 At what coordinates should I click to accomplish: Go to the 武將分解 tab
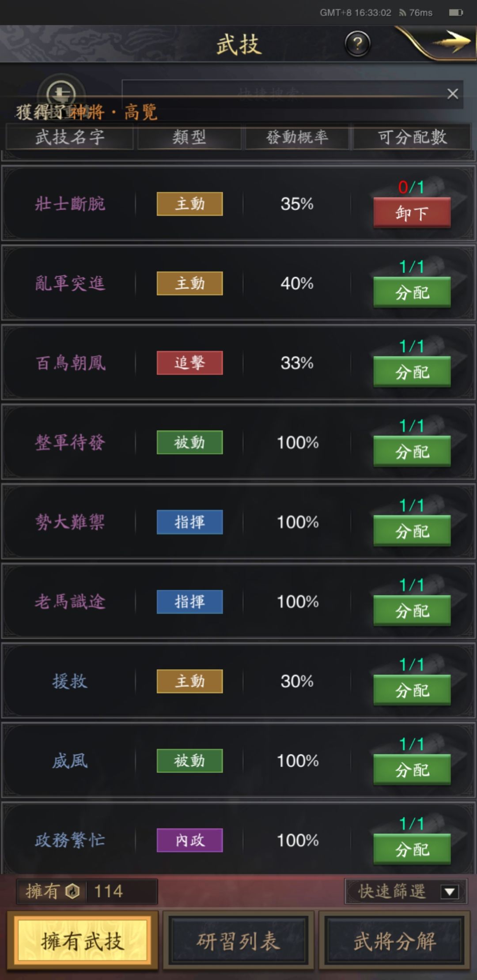(x=394, y=941)
